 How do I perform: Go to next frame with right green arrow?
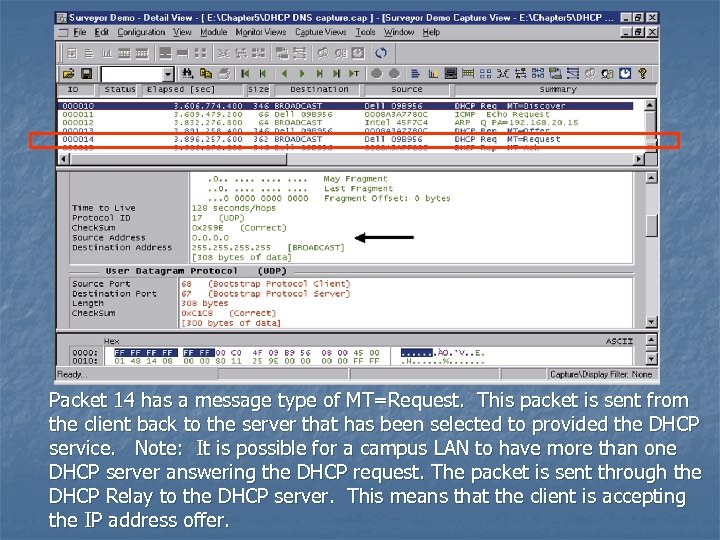(x=302, y=73)
